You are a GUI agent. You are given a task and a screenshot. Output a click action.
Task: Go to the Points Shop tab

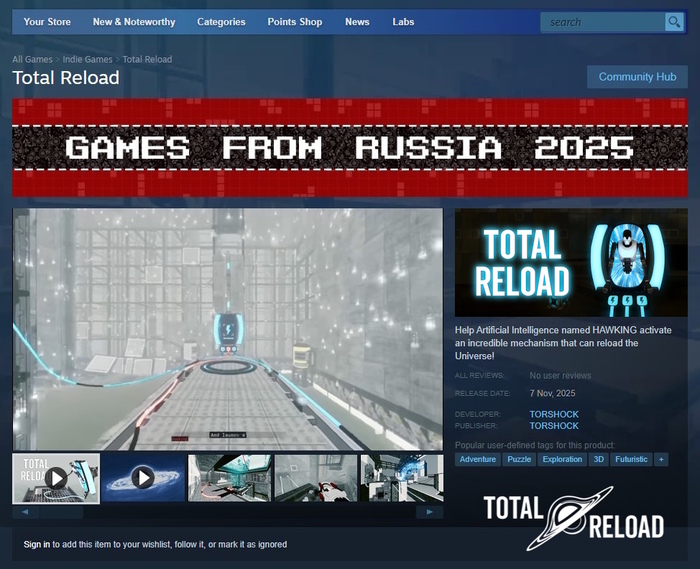tap(295, 22)
